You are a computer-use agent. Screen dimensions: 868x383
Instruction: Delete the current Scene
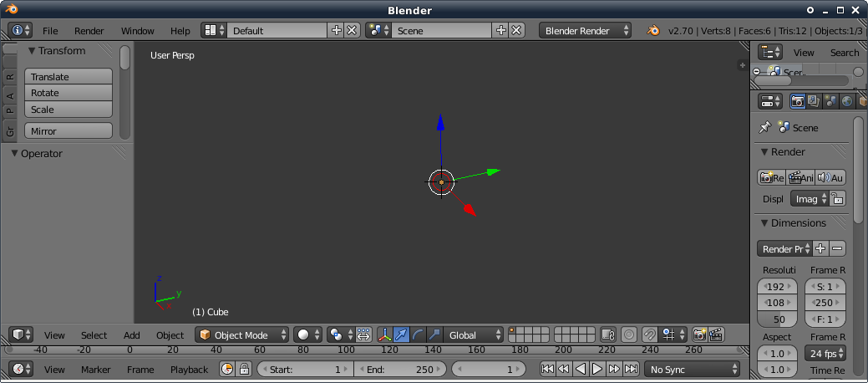pyautogui.click(x=516, y=30)
